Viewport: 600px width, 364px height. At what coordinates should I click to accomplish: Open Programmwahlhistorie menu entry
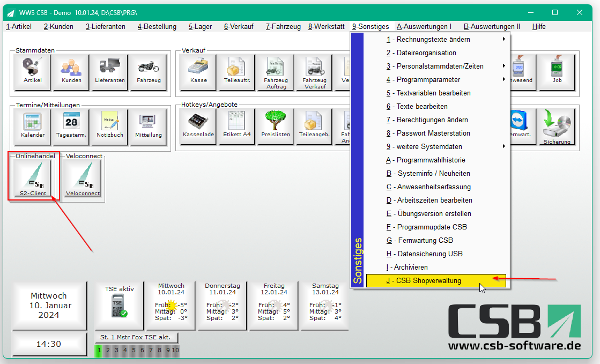[x=436, y=160]
